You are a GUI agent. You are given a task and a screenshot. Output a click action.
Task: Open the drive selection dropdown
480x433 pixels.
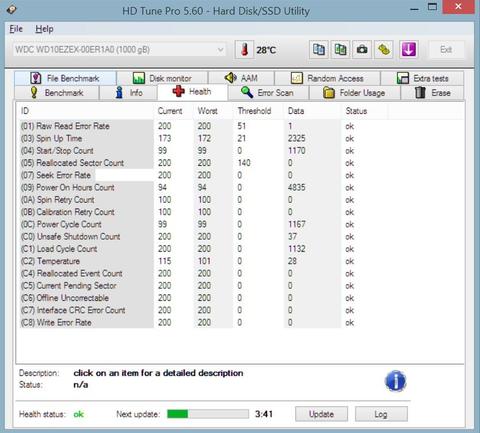click(x=119, y=50)
